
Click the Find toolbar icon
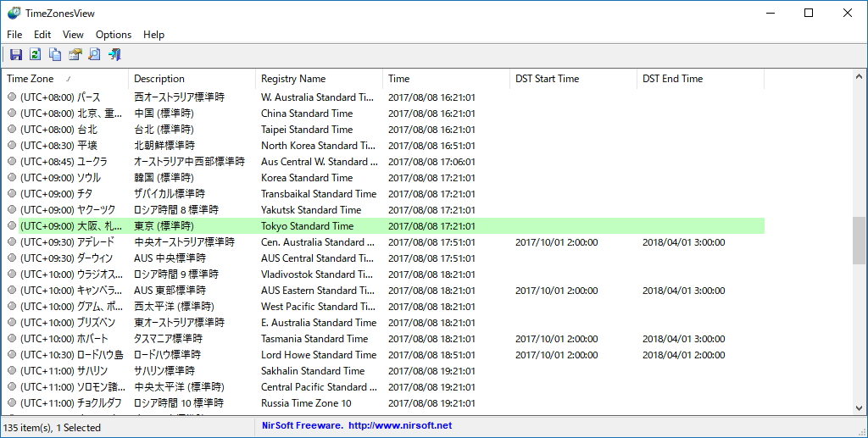95,54
